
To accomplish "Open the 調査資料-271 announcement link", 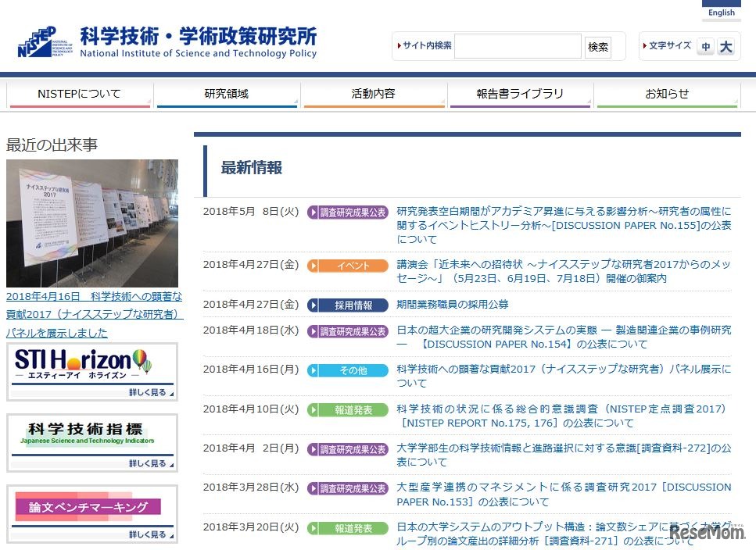I will [x=564, y=534].
